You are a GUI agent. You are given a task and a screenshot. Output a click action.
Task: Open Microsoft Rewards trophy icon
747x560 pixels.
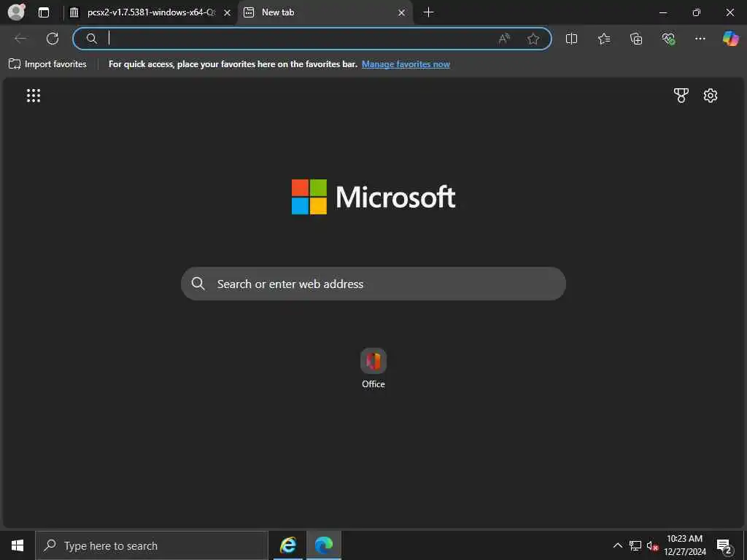tap(681, 96)
